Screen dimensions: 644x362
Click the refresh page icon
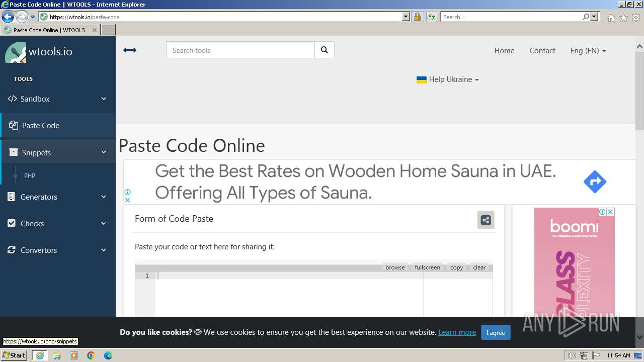pos(432,17)
